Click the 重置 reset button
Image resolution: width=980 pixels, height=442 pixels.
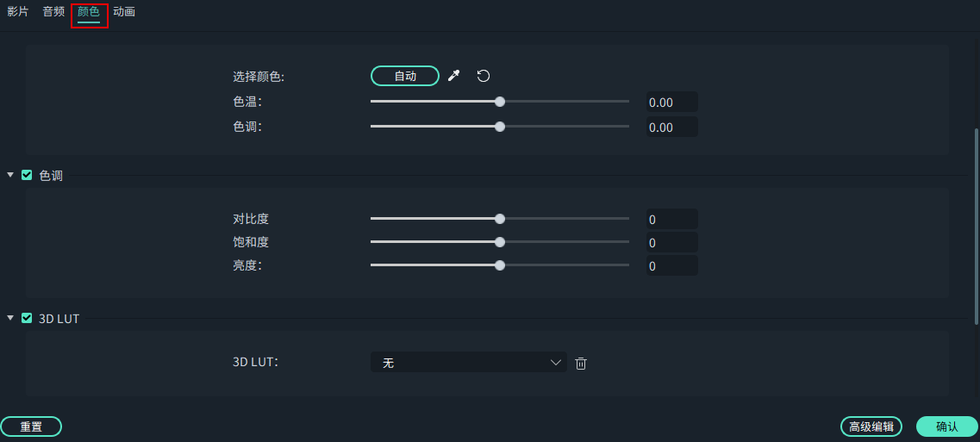click(31, 426)
